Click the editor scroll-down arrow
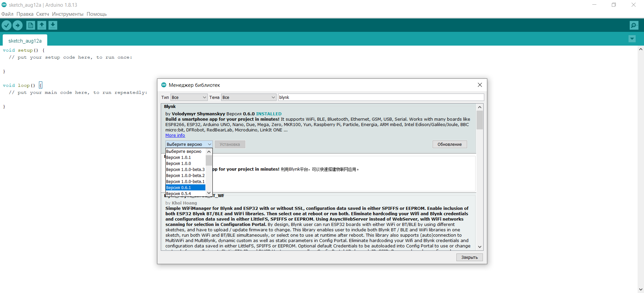Screen dimensions: 644x293 point(641,289)
